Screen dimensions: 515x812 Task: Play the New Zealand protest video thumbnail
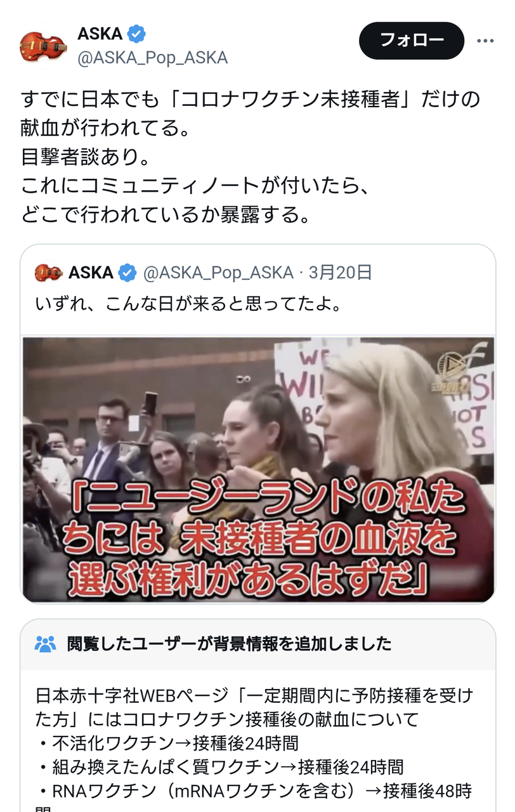click(258, 469)
